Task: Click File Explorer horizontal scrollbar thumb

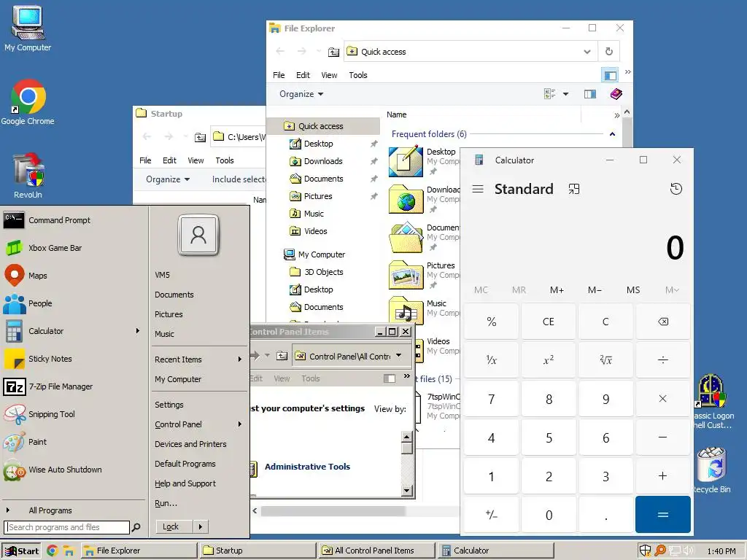Action: click(x=333, y=511)
